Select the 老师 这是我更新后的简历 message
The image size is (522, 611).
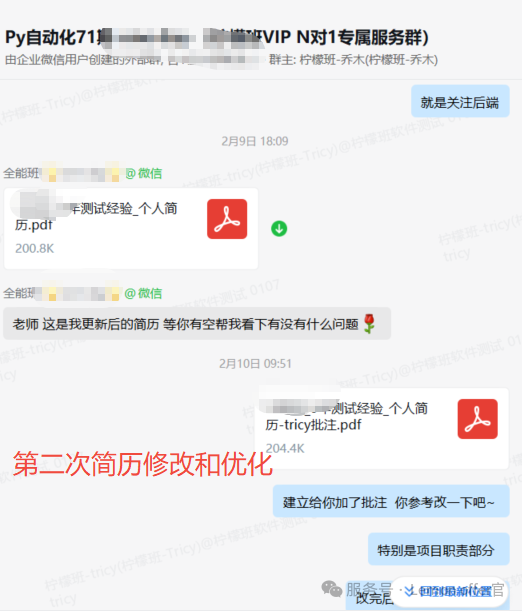[x=197, y=323]
